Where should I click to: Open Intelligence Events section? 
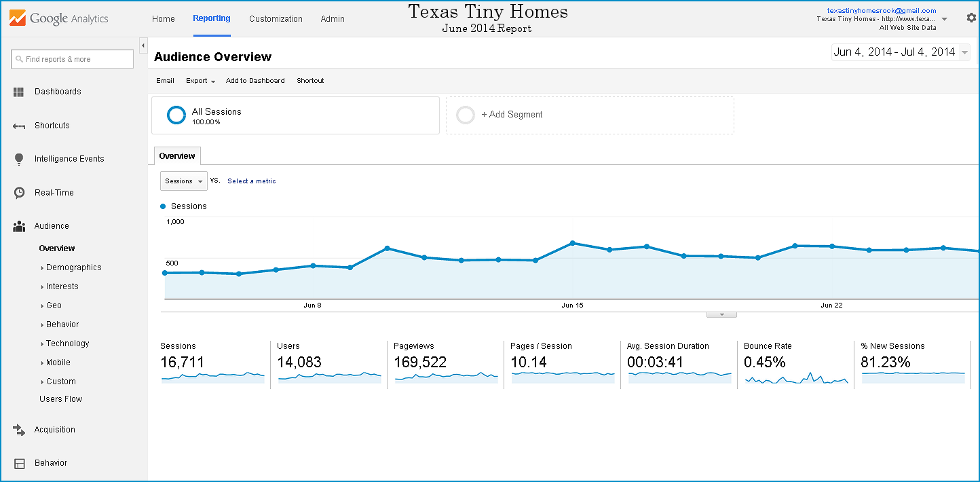pos(69,159)
